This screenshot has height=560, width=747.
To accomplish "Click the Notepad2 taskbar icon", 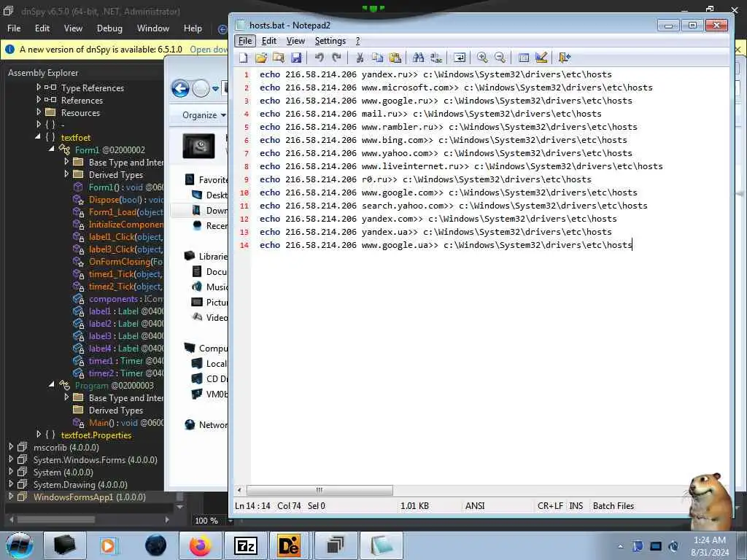I will coord(381,545).
